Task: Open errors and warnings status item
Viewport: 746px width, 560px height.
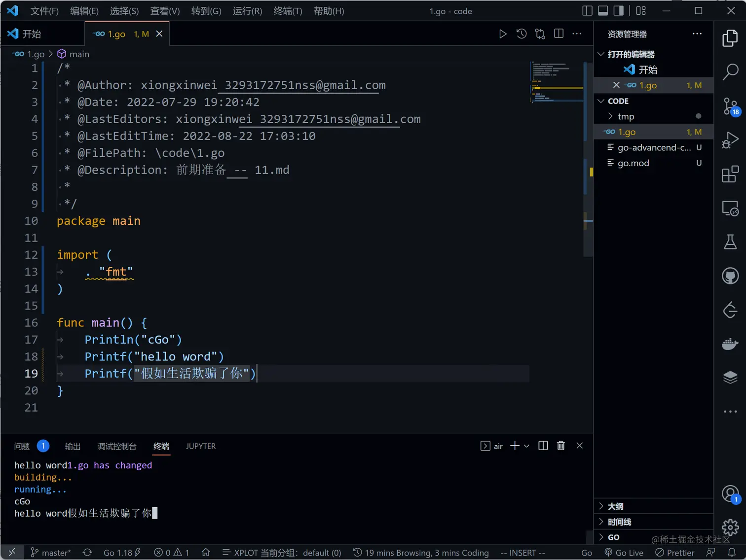Action: (x=171, y=553)
